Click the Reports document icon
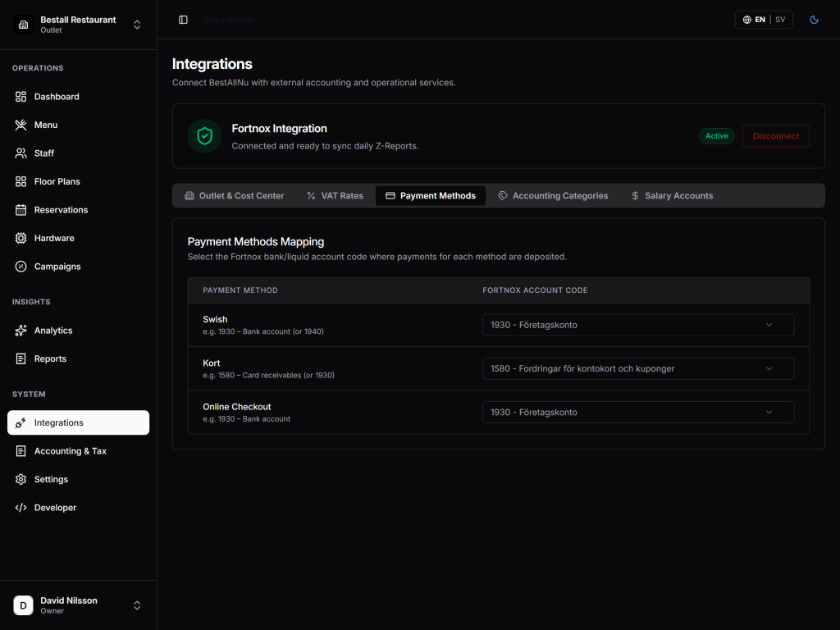Image resolution: width=840 pixels, height=630 pixels. coord(21,359)
